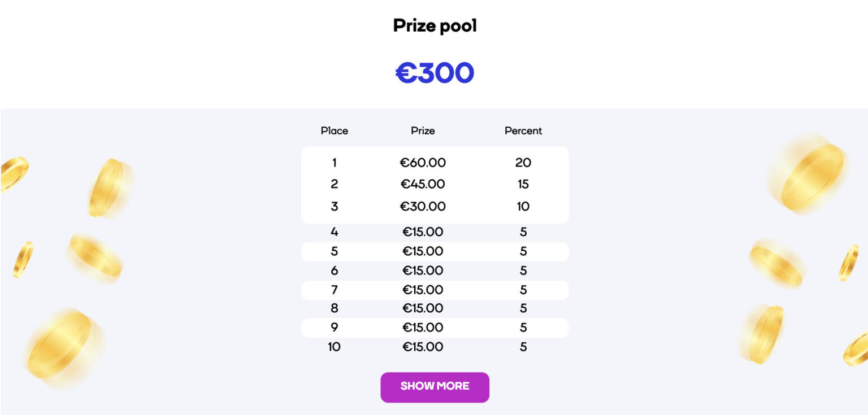Select the 5 percent value beside place 7
This screenshot has height=415, width=868.
523,290
